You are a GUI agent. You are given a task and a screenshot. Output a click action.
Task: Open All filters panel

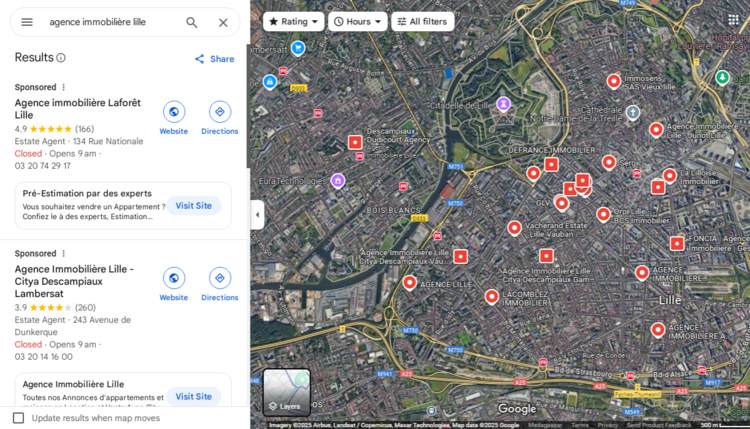coord(422,22)
